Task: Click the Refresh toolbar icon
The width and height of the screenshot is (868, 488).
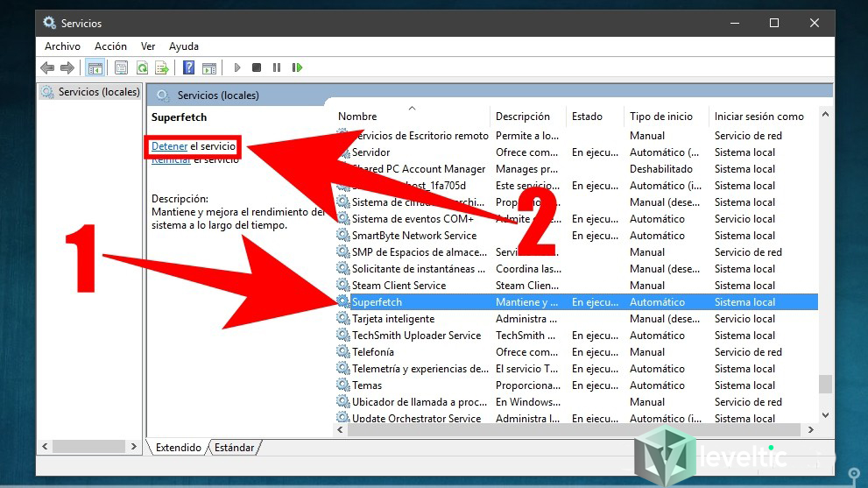Action: click(141, 67)
